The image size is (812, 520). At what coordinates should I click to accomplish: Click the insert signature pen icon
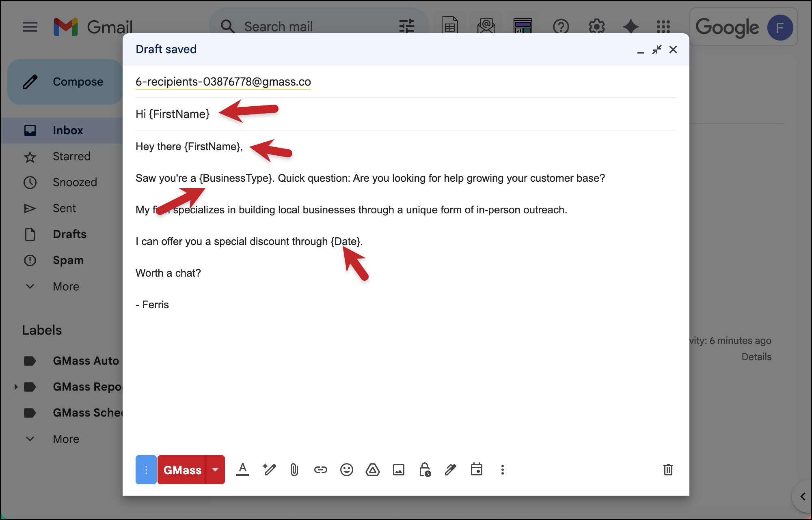450,470
